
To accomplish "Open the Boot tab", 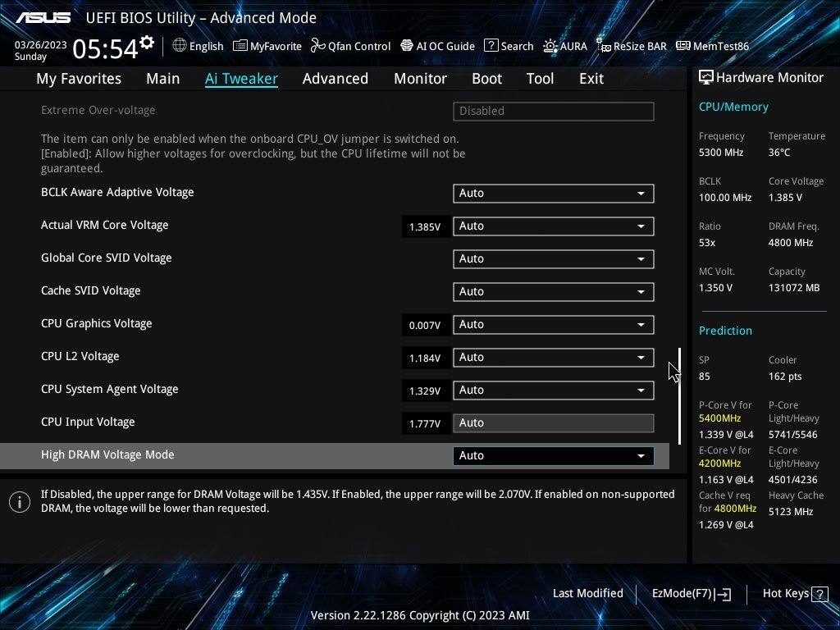I will pyautogui.click(x=487, y=79).
